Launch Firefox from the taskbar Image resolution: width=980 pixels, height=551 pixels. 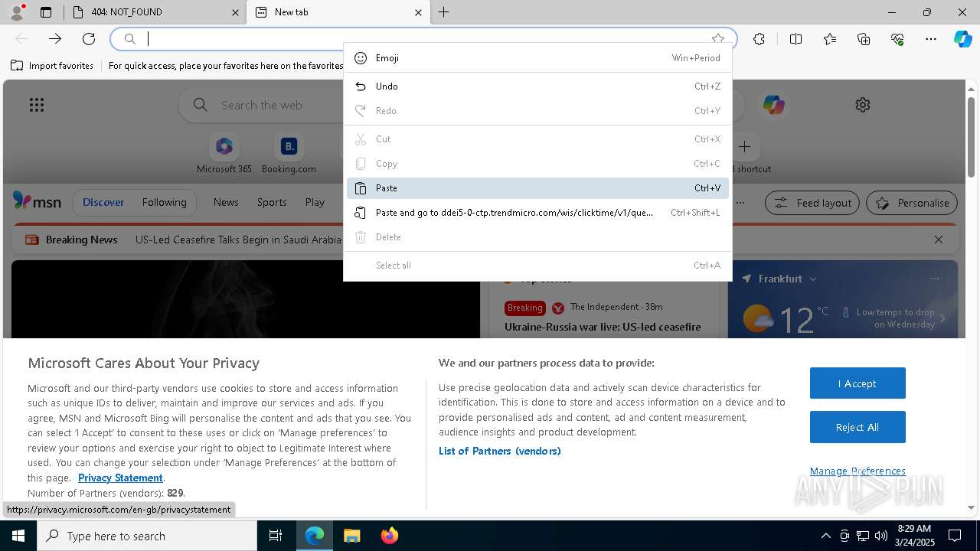(x=389, y=536)
